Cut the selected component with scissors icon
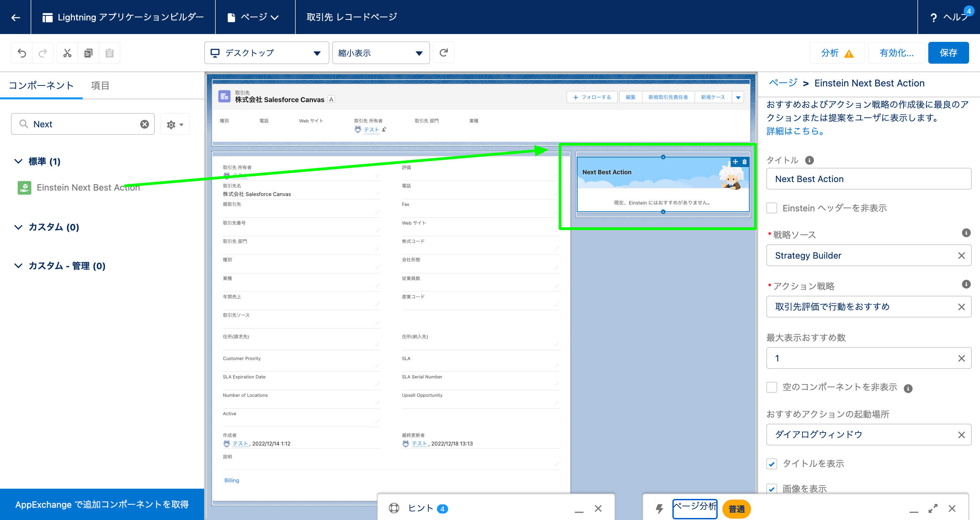 click(67, 53)
